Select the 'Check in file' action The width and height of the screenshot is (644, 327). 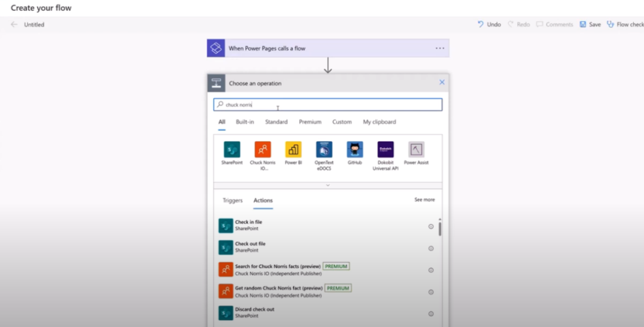click(x=326, y=225)
